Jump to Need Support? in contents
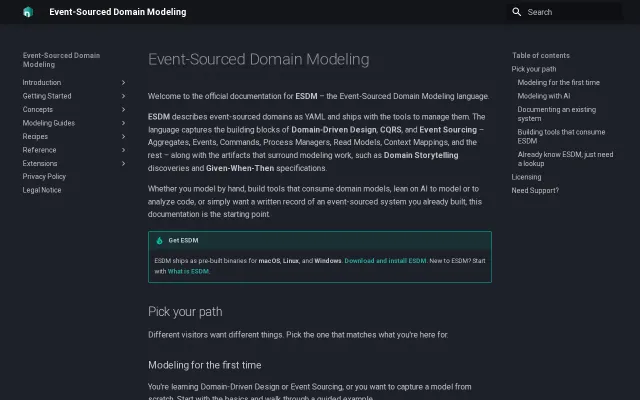Viewport: 640px width, 400px height. point(535,190)
